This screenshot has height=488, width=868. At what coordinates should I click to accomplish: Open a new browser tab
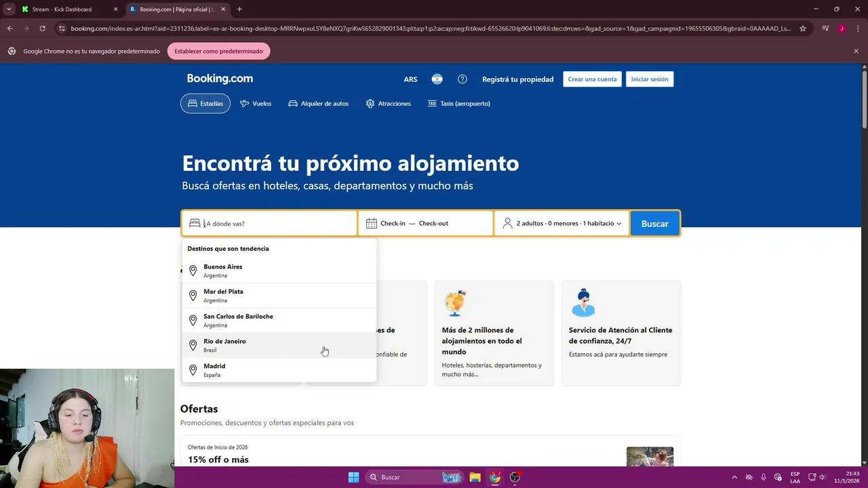click(x=239, y=9)
